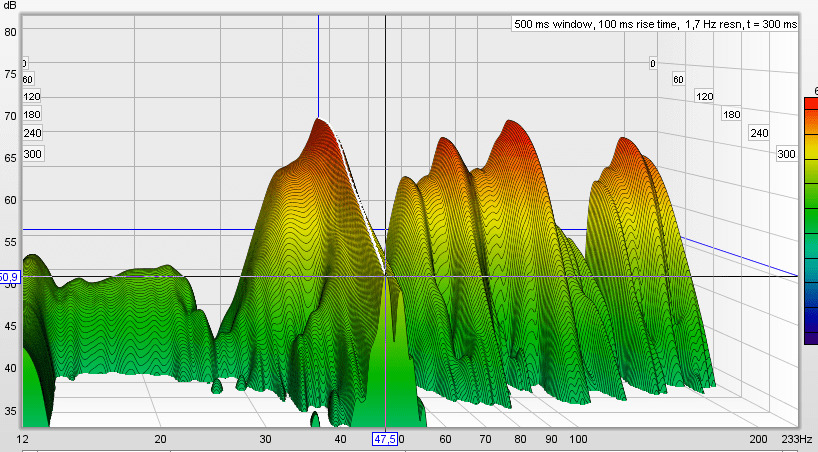Click the red waterfall peak near 80 Hz
818x452 pixels.
[x=516, y=128]
